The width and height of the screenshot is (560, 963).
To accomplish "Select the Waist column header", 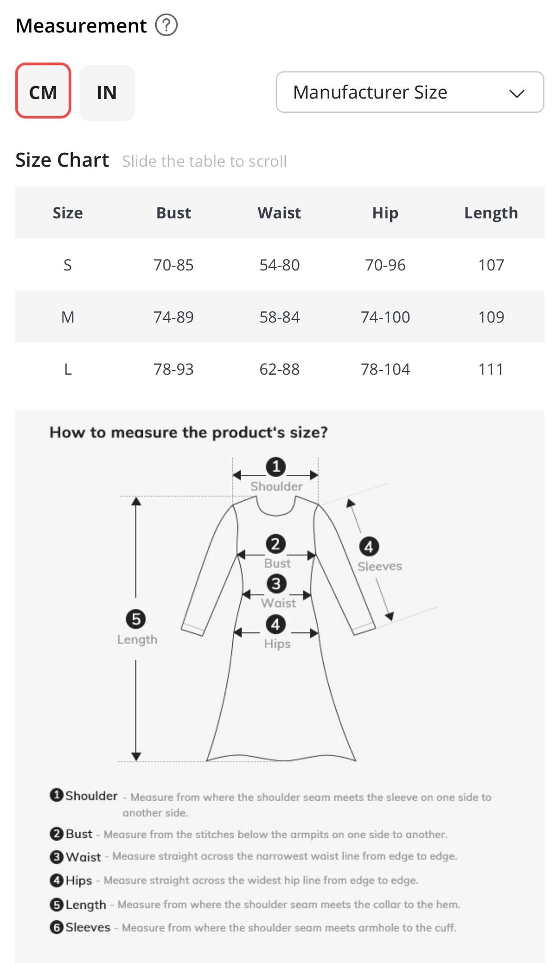I will click(279, 213).
